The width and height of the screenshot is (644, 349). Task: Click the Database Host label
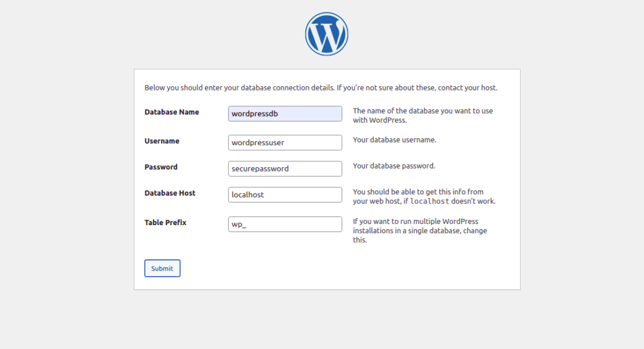(x=170, y=193)
